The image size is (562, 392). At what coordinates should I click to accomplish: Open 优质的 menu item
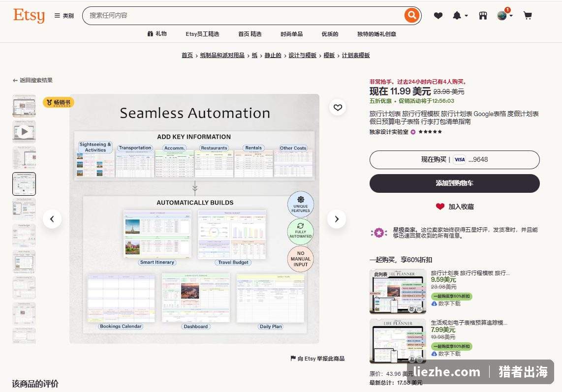point(330,34)
